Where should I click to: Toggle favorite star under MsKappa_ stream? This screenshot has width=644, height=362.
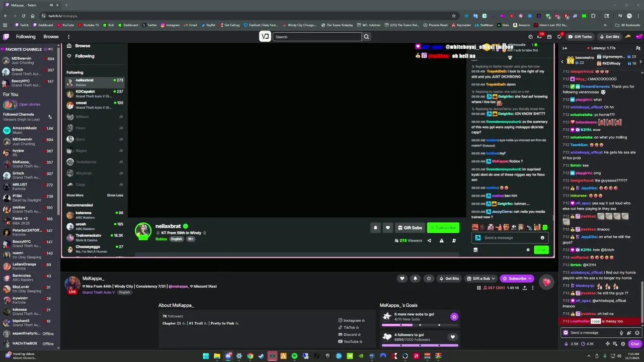429,279
